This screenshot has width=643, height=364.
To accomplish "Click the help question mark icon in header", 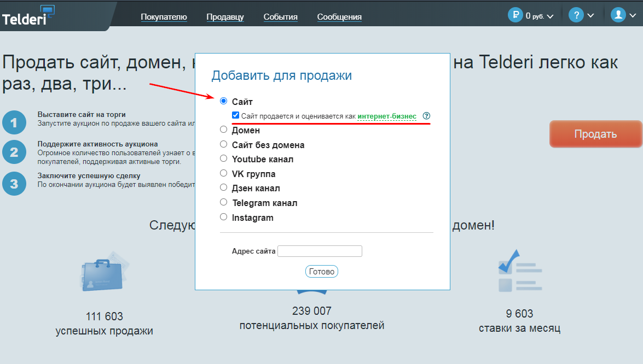I will click(x=576, y=15).
